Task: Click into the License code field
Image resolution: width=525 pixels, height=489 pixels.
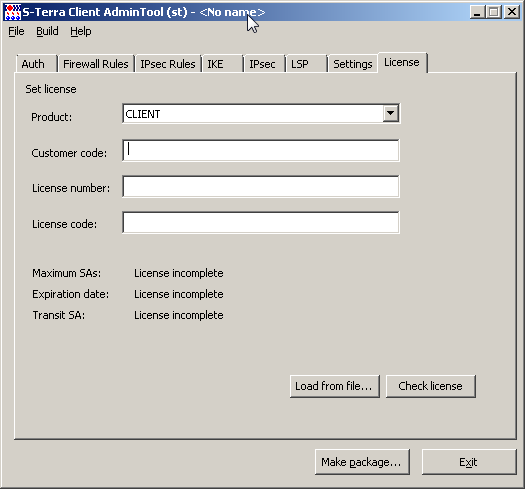Action: (x=261, y=222)
